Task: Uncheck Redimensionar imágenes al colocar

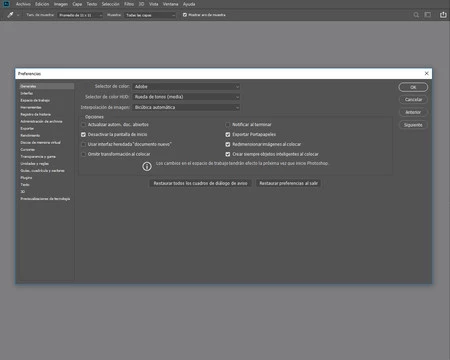Action: 228,145
